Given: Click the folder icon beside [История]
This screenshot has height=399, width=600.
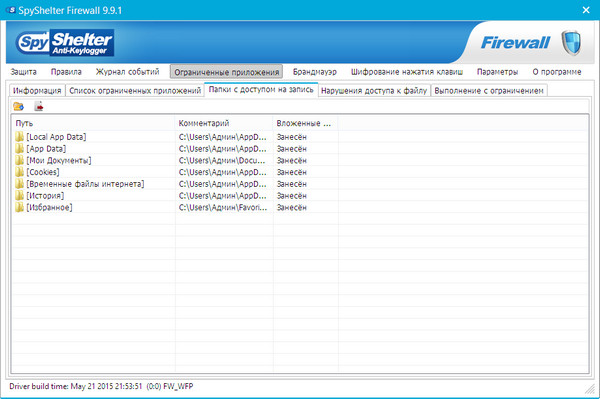Looking at the screenshot, I should 20,196.
